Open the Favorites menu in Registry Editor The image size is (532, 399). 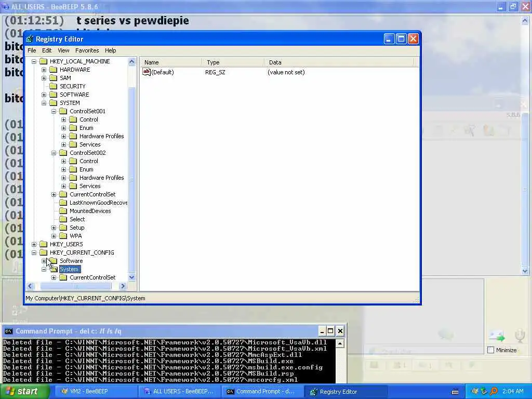(x=87, y=50)
